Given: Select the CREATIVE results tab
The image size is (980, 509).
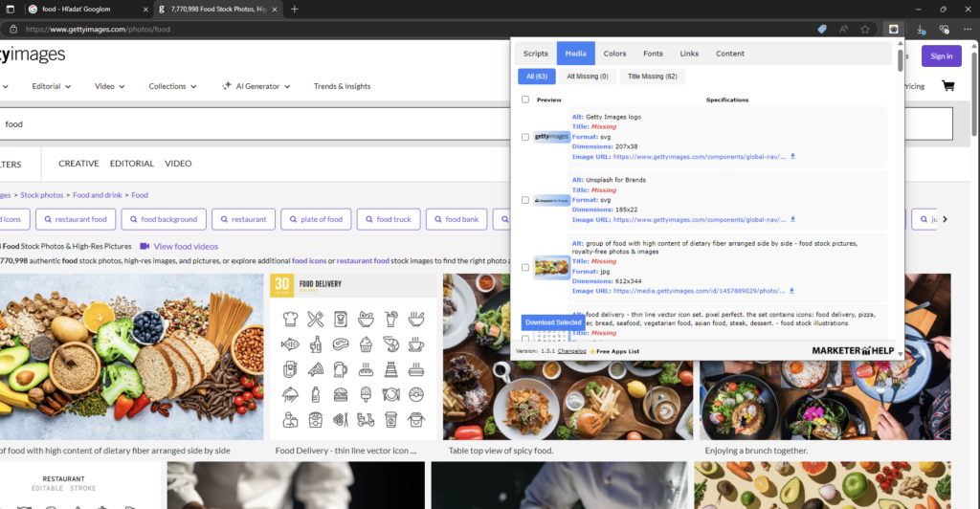Looking at the screenshot, I should [78, 164].
